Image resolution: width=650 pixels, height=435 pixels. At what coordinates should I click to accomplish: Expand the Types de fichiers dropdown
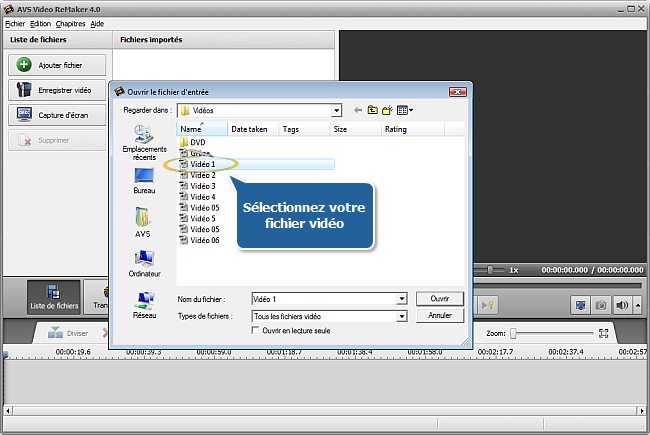tap(402, 316)
